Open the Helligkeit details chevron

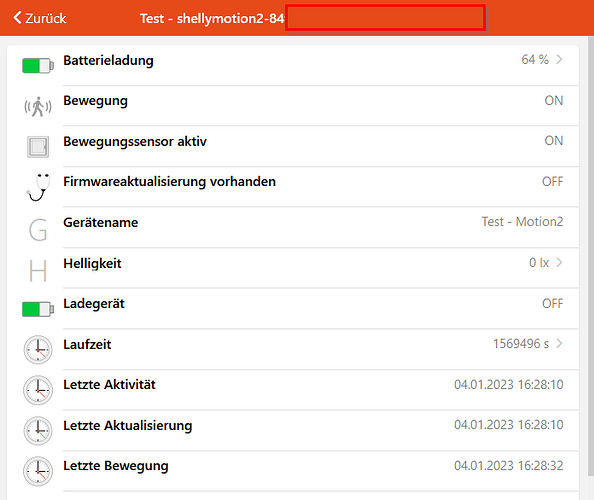(x=559, y=262)
